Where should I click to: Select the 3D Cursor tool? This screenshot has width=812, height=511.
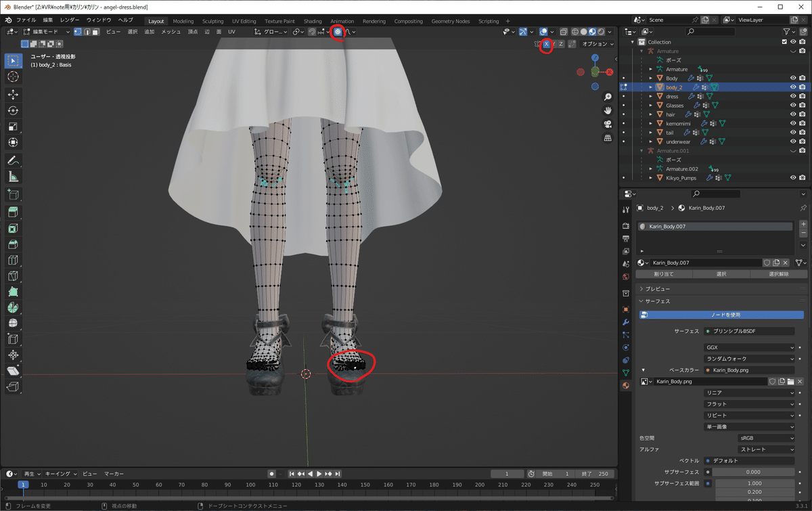13,76
